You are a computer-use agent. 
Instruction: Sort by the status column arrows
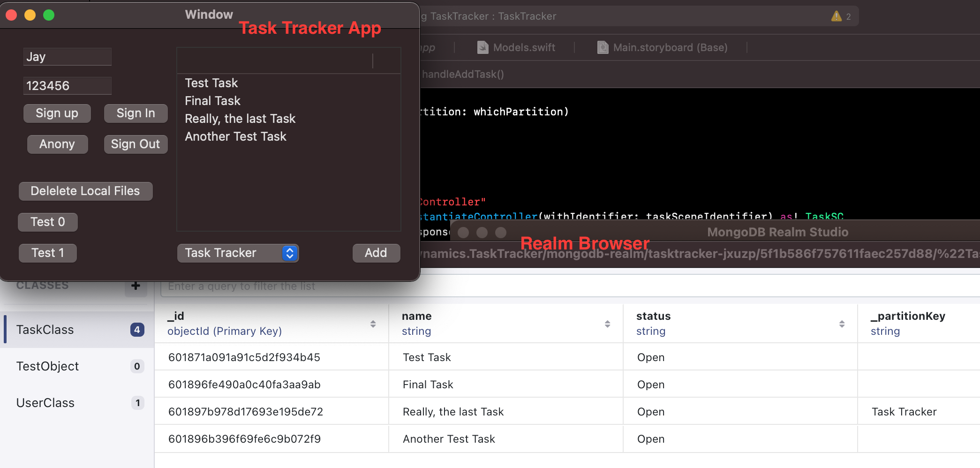tap(842, 324)
